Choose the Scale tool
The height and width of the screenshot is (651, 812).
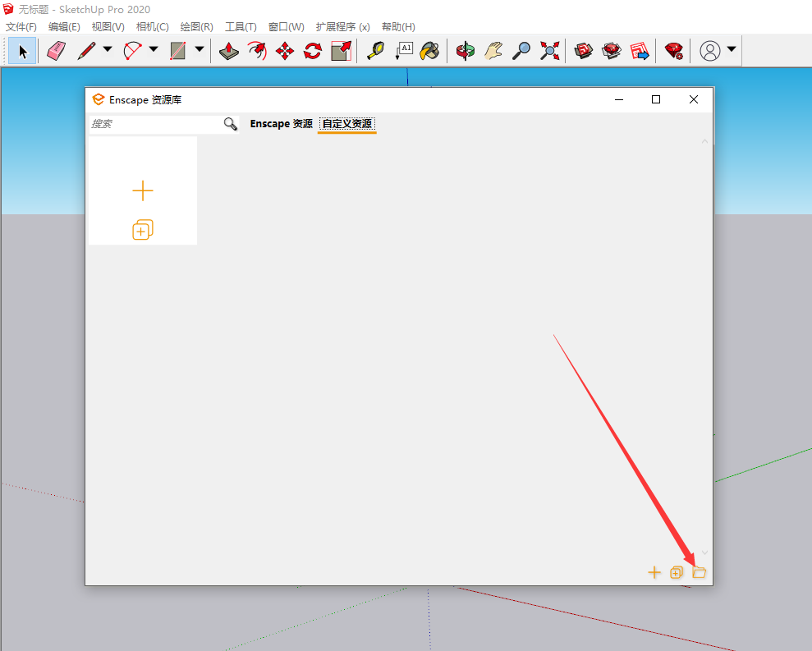(341, 51)
